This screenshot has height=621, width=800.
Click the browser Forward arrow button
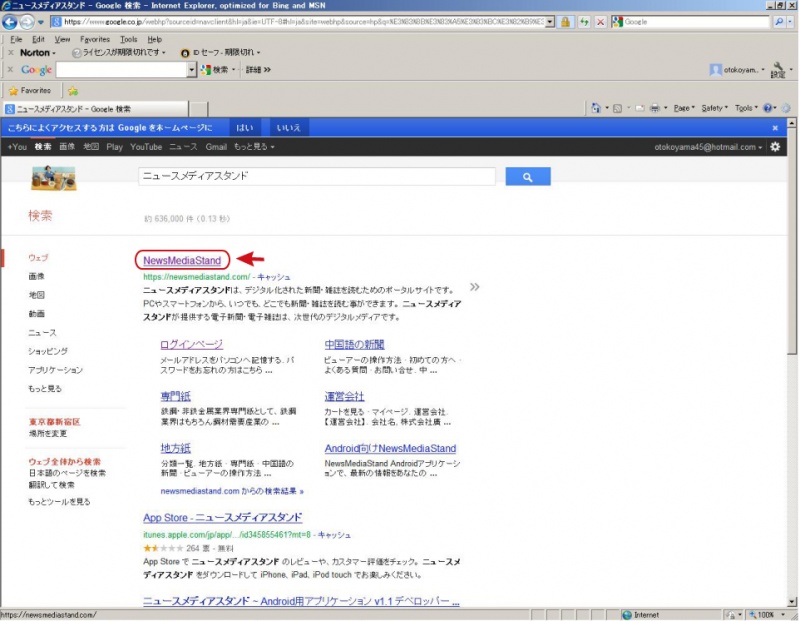click(27, 22)
